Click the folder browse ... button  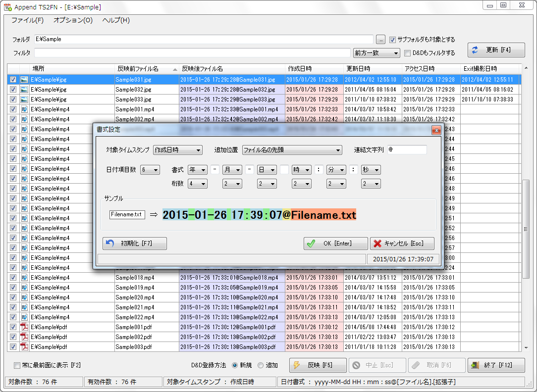(x=380, y=40)
